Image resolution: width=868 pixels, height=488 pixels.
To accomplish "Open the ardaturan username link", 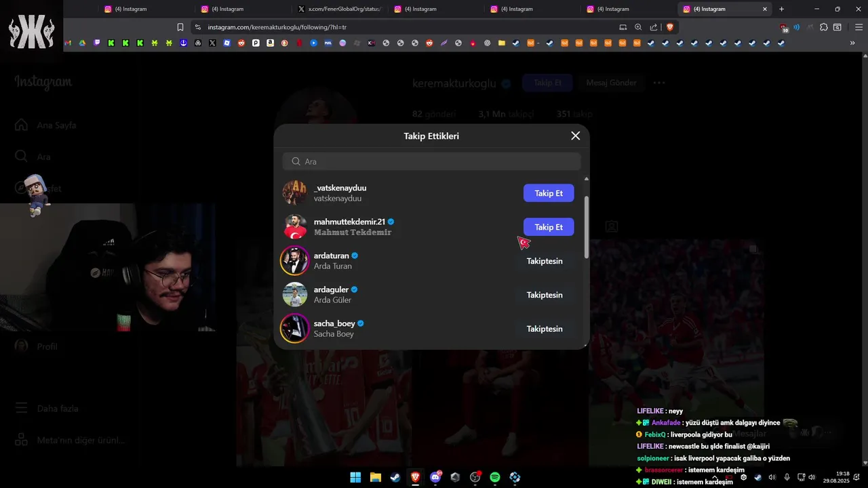I will 331,256.
